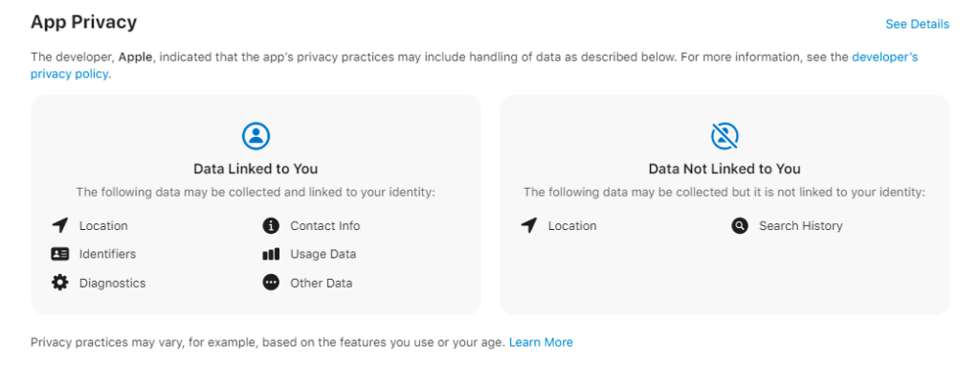Click the Contact Info label
The height and width of the screenshot is (367, 980).
[x=325, y=225]
